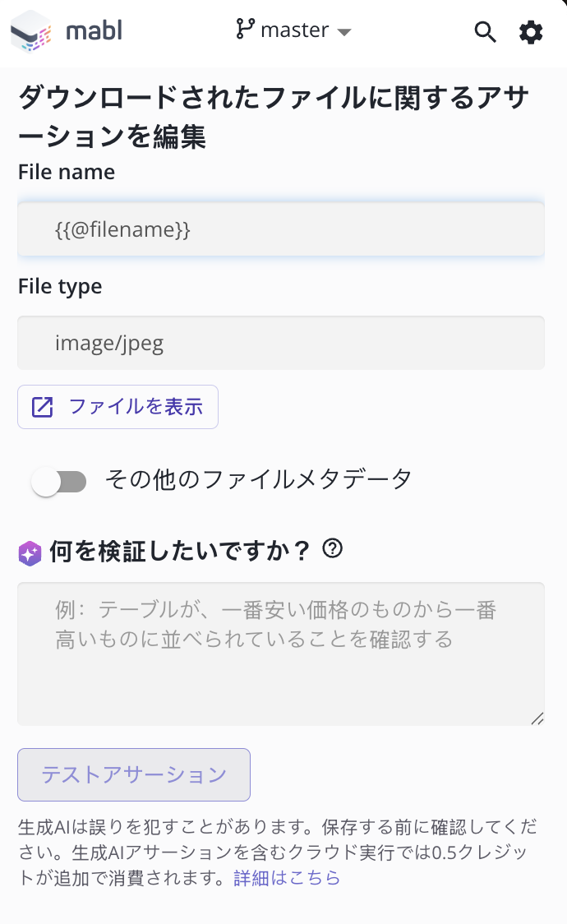Click the image/jpeg File type field
Screen dimensions: 567x924
(280, 343)
